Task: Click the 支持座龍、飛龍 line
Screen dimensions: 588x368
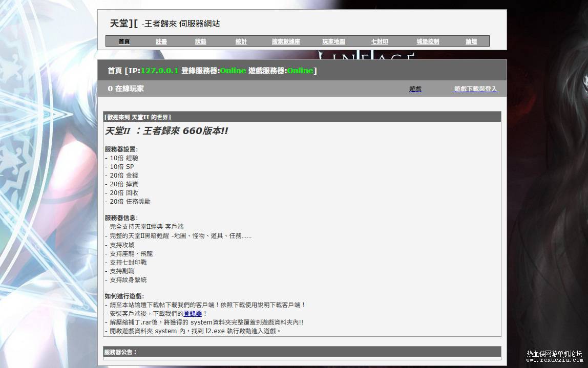Action: point(129,254)
